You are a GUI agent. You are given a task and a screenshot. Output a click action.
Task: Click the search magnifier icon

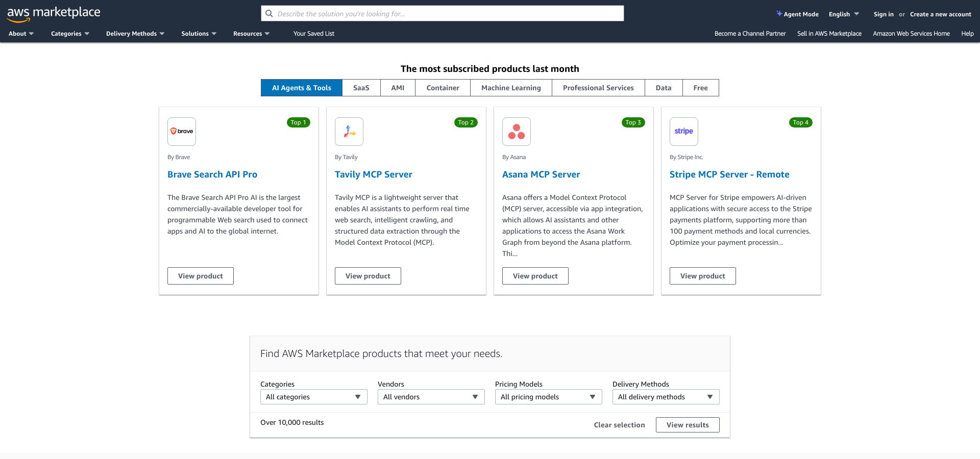269,14
